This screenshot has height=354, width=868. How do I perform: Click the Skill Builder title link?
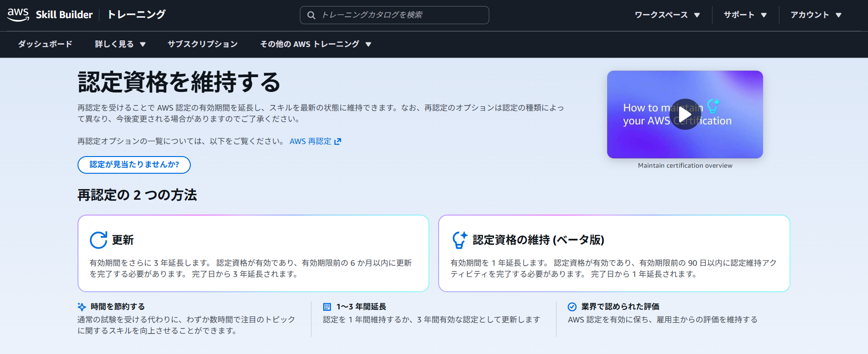click(64, 15)
